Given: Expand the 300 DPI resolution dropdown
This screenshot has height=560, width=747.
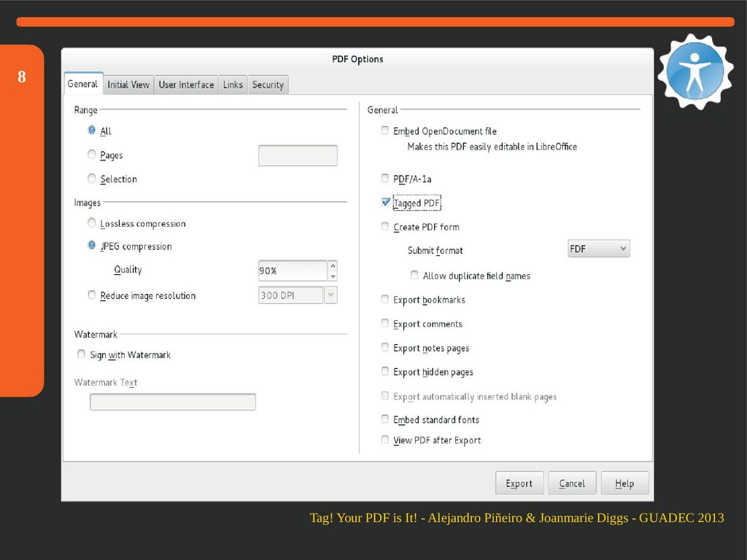Looking at the screenshot, I should pos(330,295).
